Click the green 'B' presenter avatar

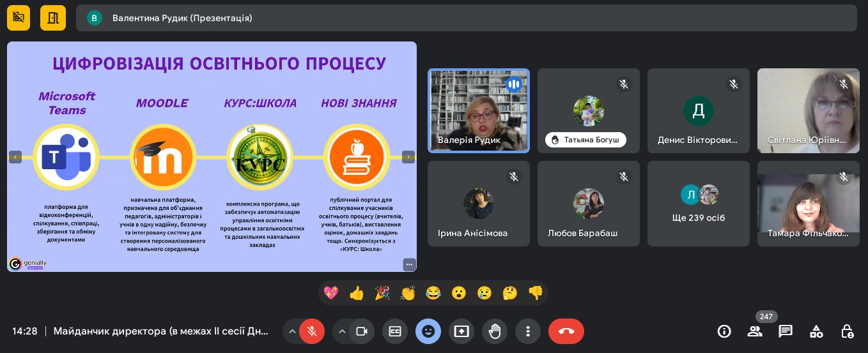click(x=95, y=18)
